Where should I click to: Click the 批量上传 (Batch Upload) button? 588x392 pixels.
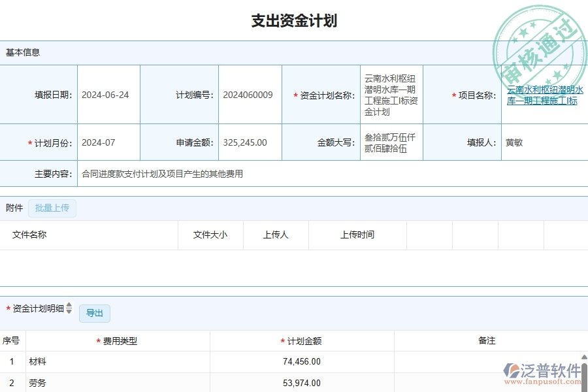tap(52, 208)
